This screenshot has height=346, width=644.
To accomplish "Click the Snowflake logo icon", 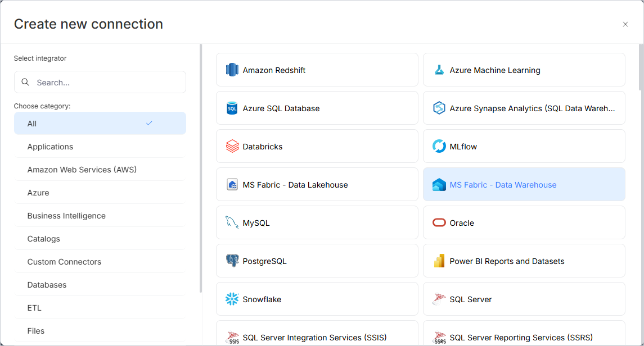I will point(232,299).
